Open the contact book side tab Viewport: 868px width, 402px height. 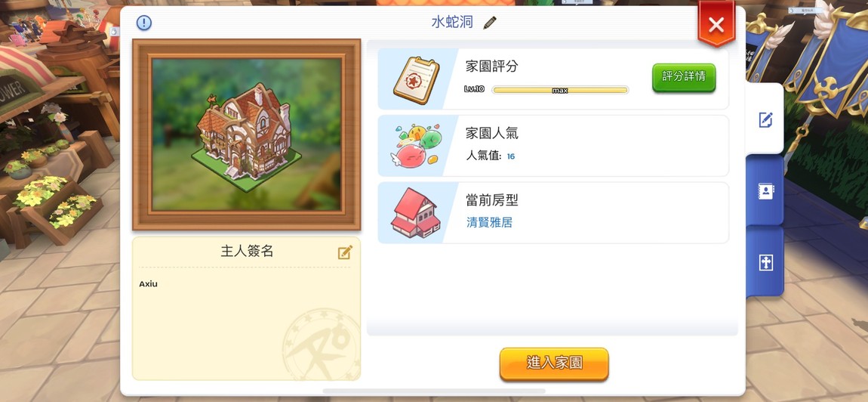pos(765,191)
